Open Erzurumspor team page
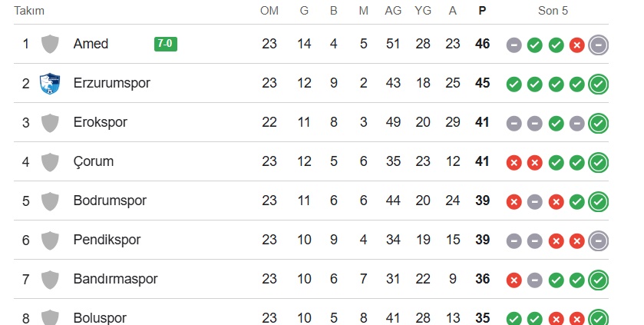This screenshot has width=644, height=325. tap(111, 83)
